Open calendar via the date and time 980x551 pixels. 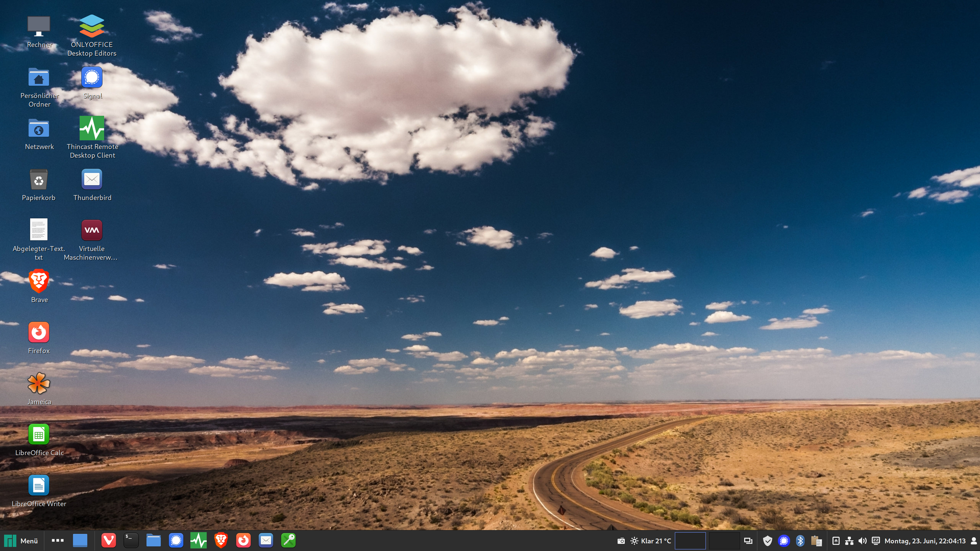[925, 541]
